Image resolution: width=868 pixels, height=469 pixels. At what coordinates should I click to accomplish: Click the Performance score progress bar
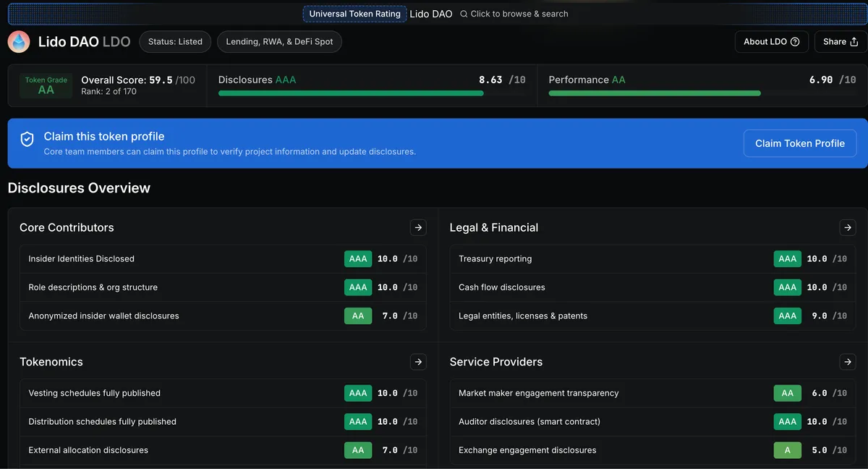click(x=702, y=93)
